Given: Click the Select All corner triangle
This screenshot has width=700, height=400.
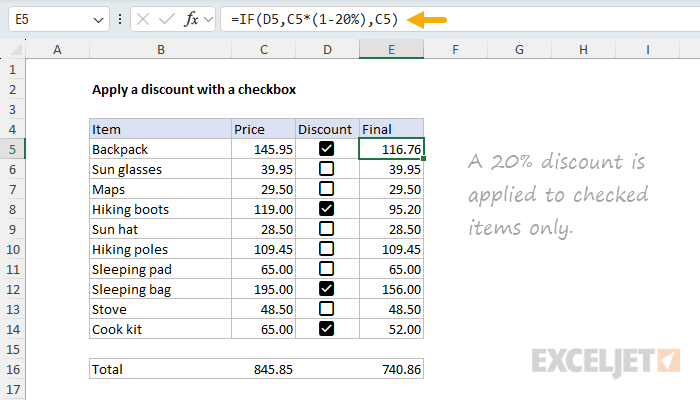Looking at the screenshot, I should [x=16, y=49].
